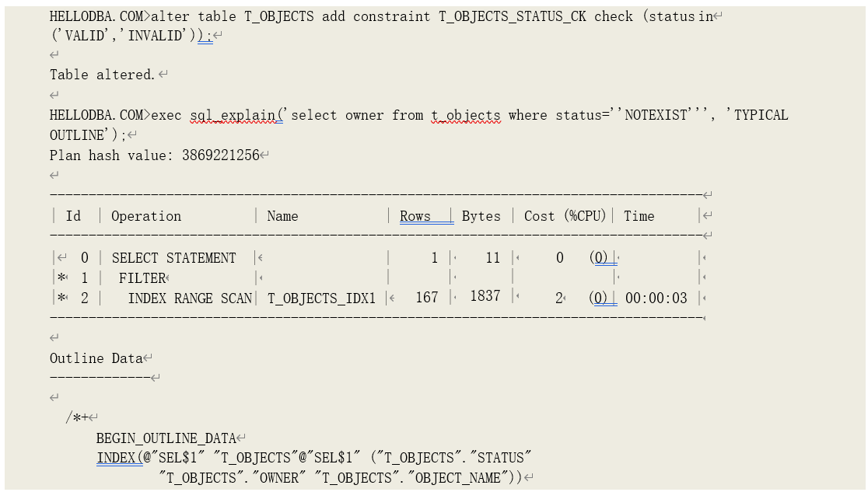Click the SELECT STATEMENT operation row
This screenshot has width=868, height=499.
point(173,258)
